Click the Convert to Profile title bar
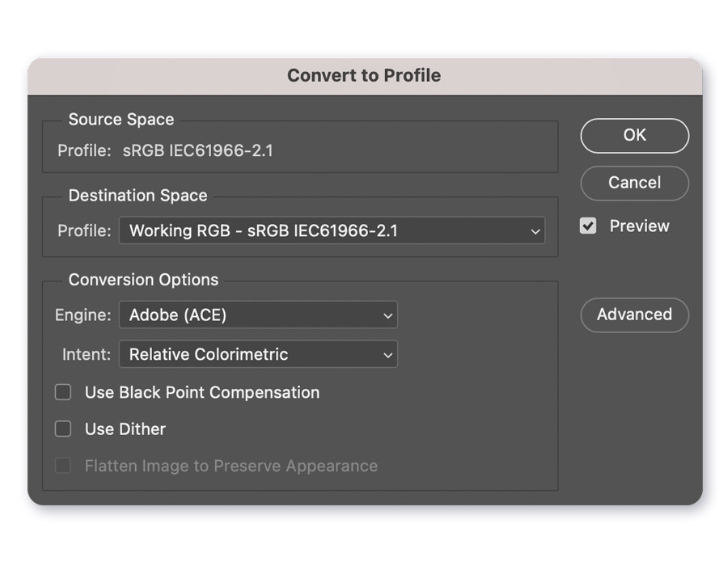 (364, 75)
